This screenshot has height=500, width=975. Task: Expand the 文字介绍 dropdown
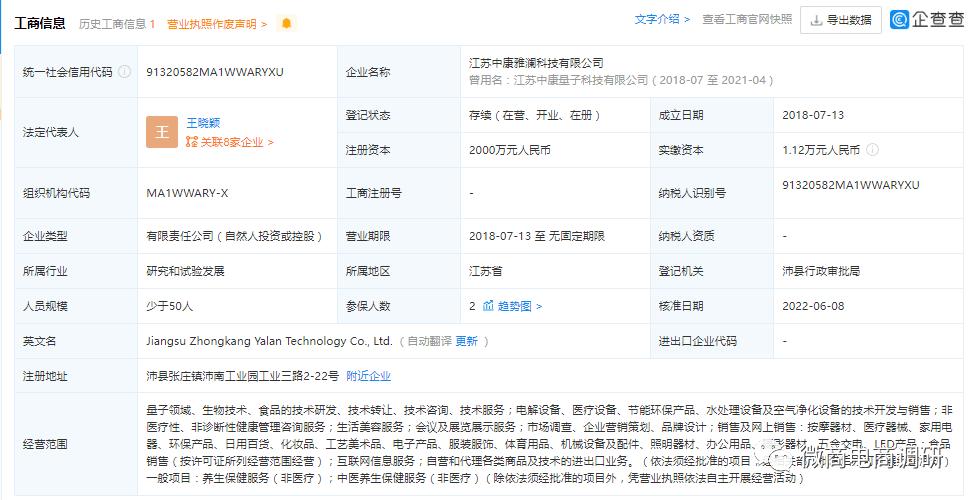(662, 19)
